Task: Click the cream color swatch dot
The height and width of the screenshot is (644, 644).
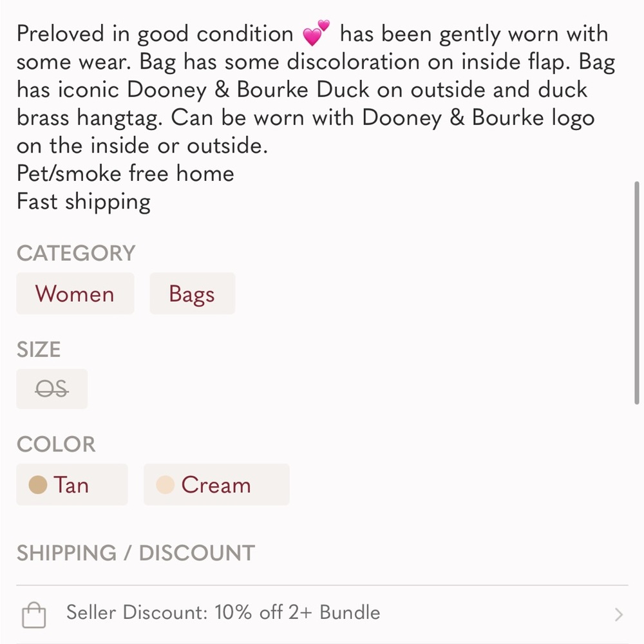Action: click(166, 484)
